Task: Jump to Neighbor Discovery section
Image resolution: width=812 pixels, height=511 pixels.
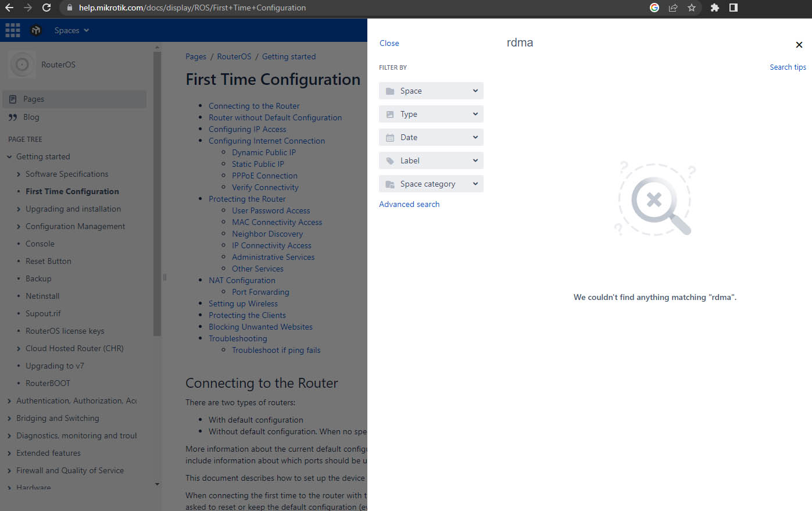Action: coord(267,234)
